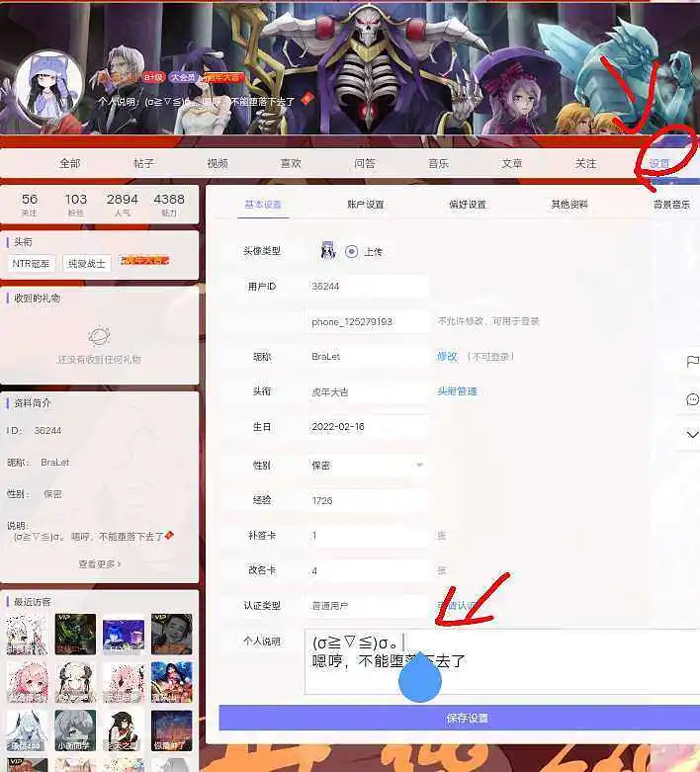Viewport: 700px width, 772px height.
Task: Open the 小雨同学 visitor avatar
Action: [x=75, y=730]
